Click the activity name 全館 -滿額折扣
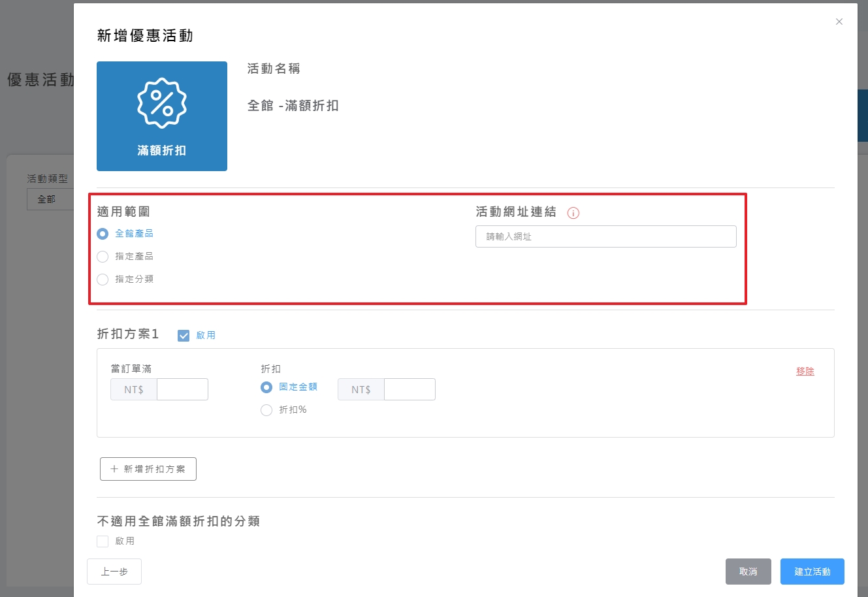The image size is (868, 597). [293, 106]
